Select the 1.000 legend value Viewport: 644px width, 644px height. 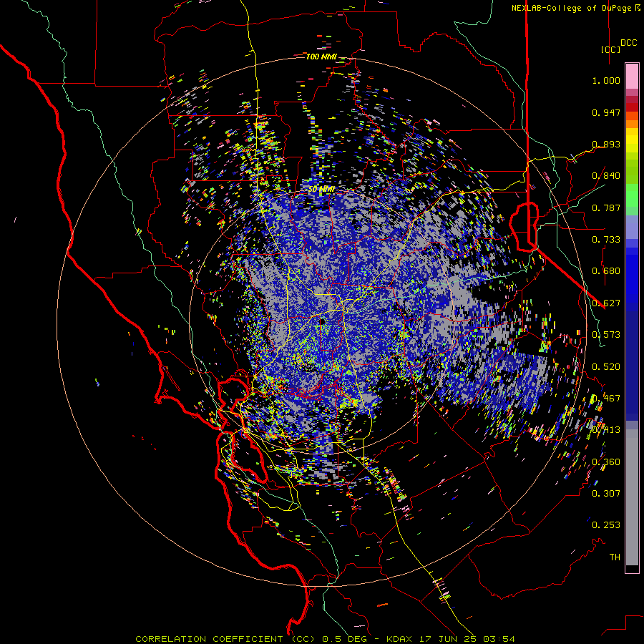click(x=606, y=80)
